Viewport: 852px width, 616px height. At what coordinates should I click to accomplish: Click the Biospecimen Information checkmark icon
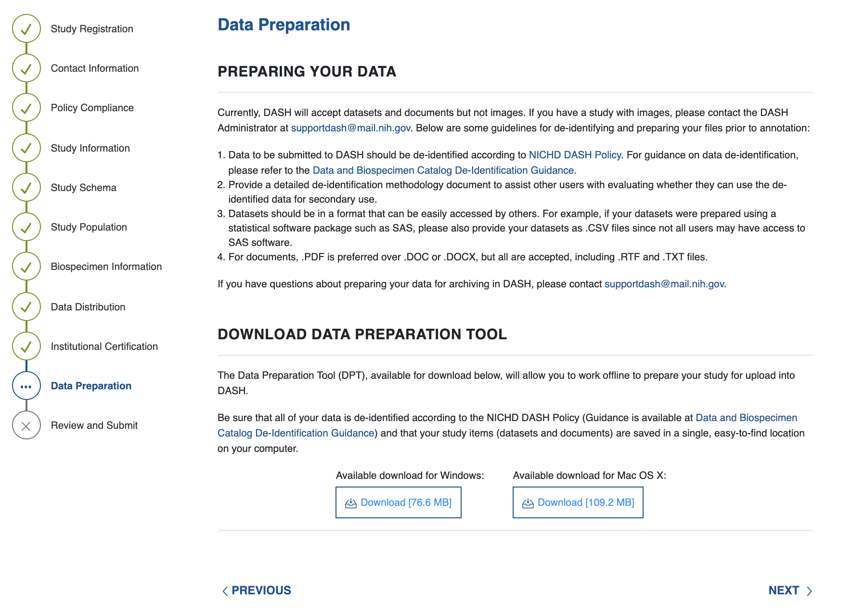coord(26,267)
